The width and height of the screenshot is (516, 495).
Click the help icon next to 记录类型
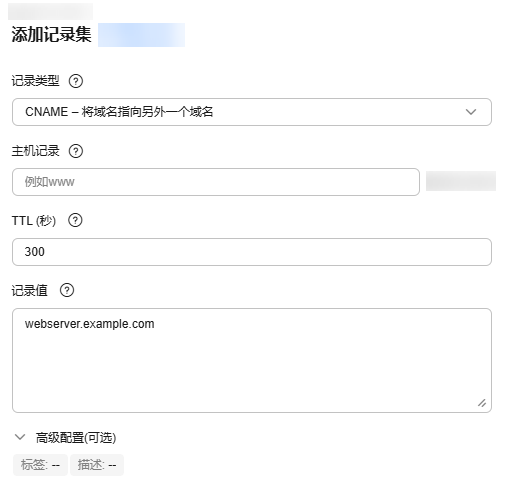pos(76,81)
